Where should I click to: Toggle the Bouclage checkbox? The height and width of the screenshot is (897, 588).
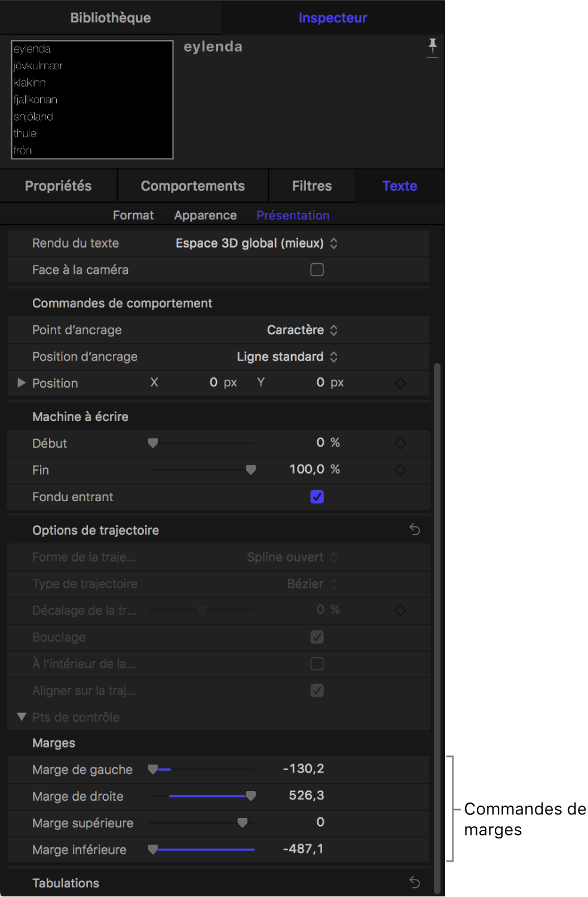coord(317,637)
